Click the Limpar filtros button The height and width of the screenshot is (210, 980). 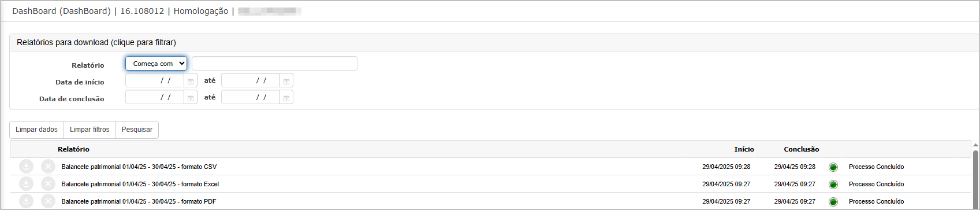pos(90,130)
